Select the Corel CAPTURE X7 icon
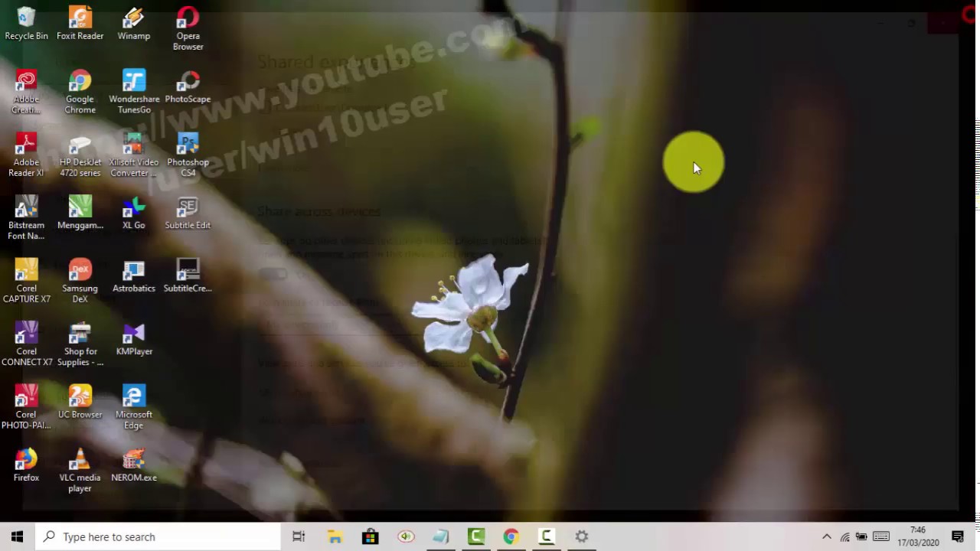This screenshot has width=980, height=551. click(26, 281)
